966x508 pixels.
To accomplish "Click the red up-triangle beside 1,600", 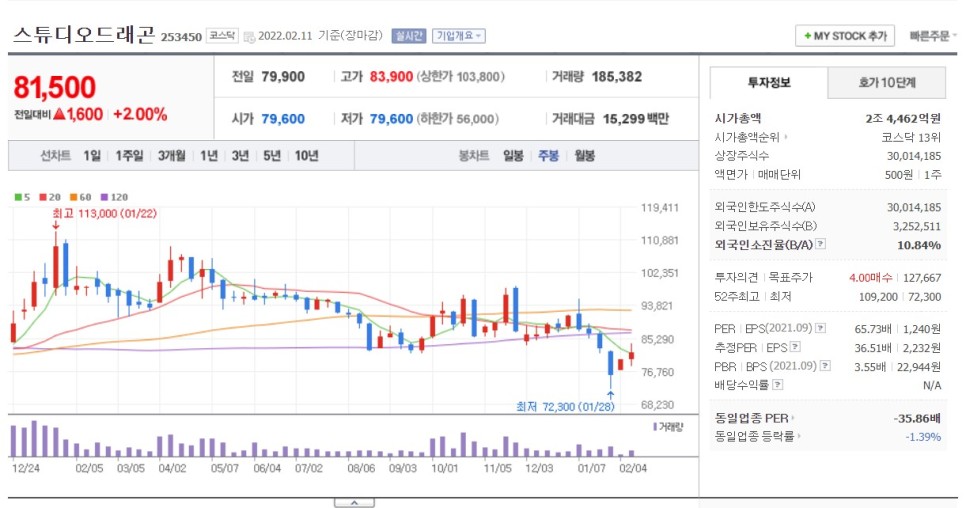I will [59, 114].
